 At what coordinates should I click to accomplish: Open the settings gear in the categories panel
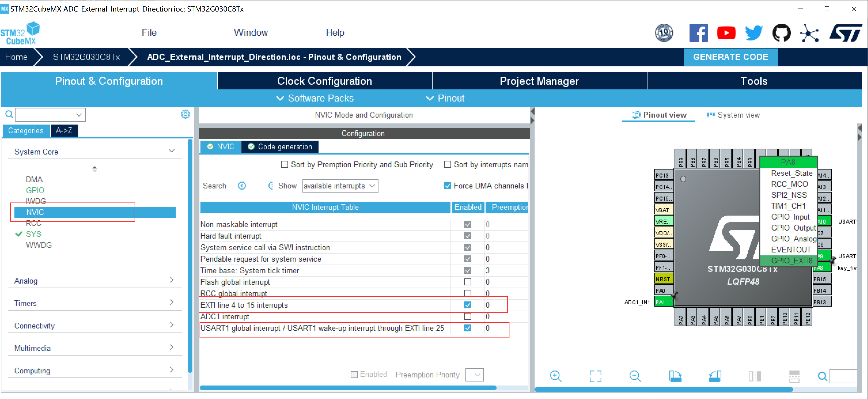pyautogui.click(x=185, y=114)
